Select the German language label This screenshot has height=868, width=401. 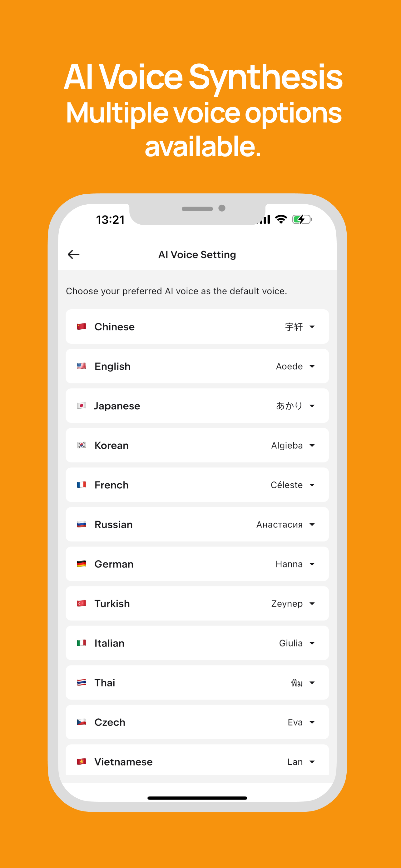(114, 564)
